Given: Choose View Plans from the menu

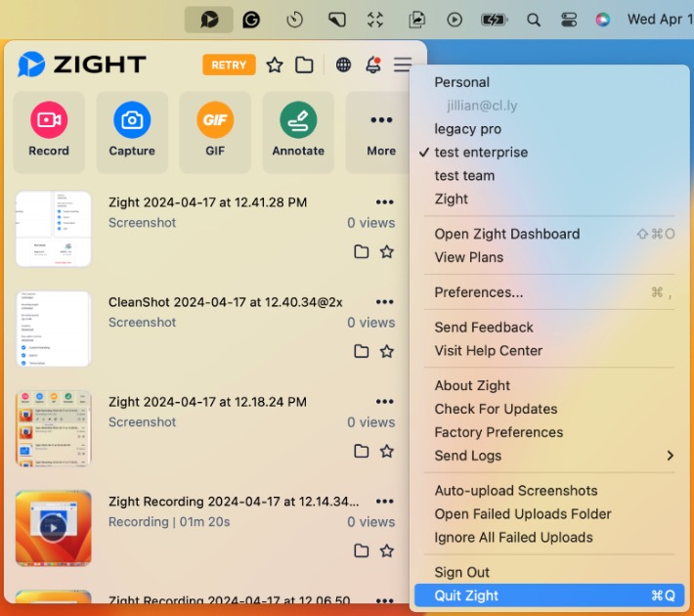Looking at the screenshot, I should point(549,257).
